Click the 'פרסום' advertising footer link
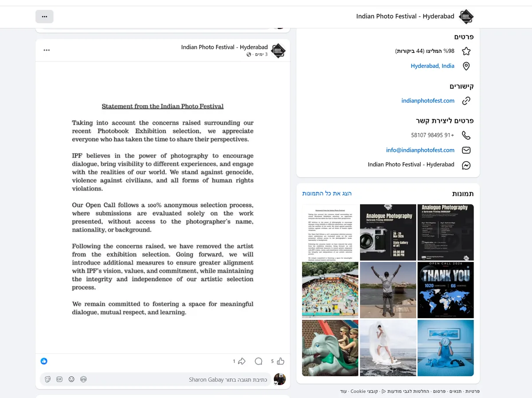 coord(439,391)
